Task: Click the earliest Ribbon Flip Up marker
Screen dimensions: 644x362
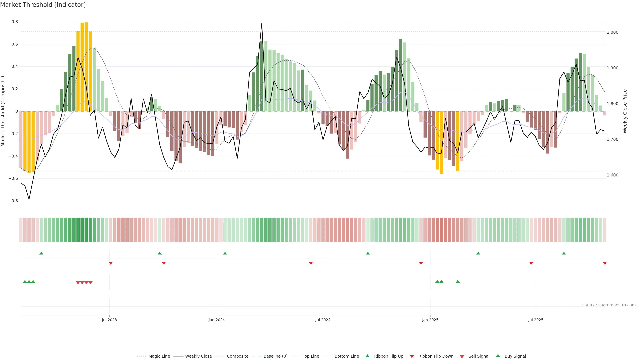Action: pyautogui.click(x=41, y=253)
